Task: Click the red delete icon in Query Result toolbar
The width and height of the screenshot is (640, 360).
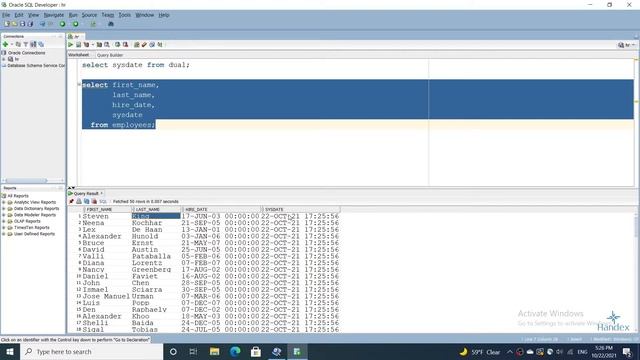Action: pos(94,201)
